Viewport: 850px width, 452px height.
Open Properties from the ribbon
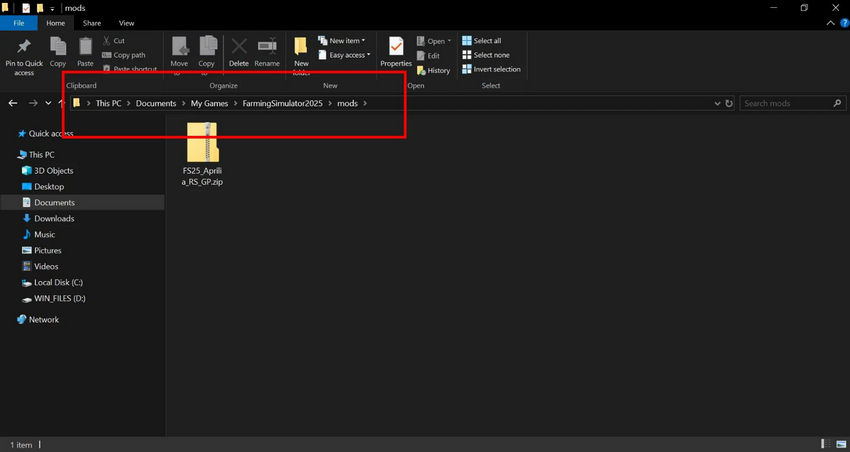(x=396, y=50)
